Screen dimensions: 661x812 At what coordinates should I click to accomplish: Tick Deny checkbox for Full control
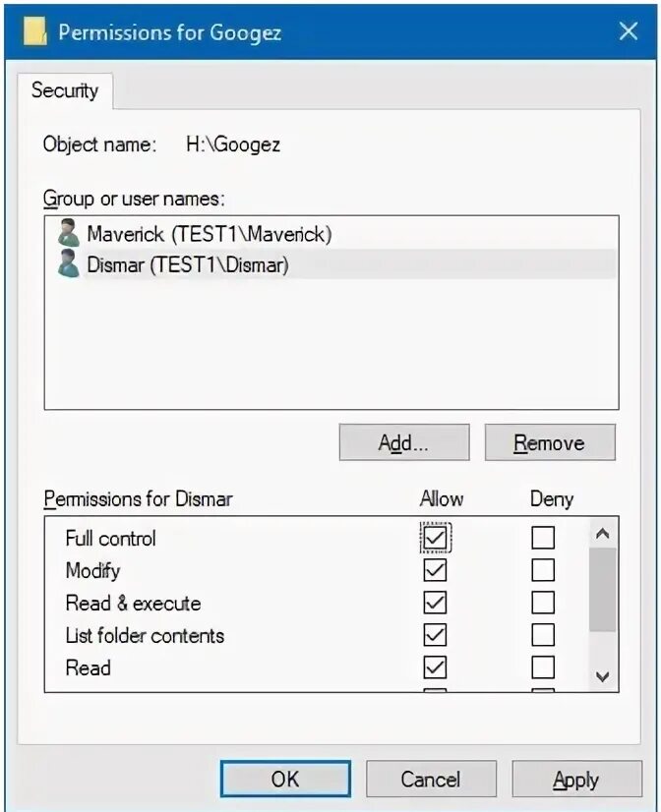543,538
